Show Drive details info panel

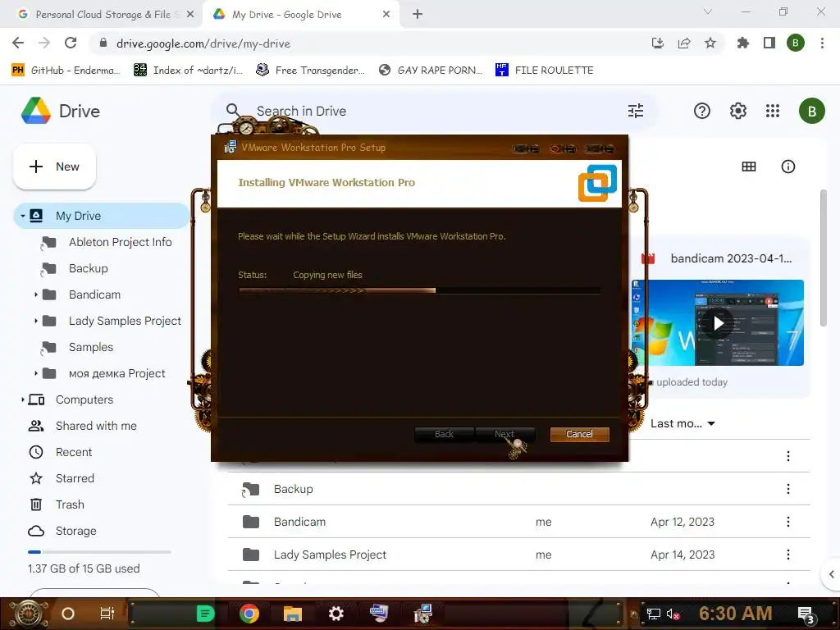[x=788, y=167]
